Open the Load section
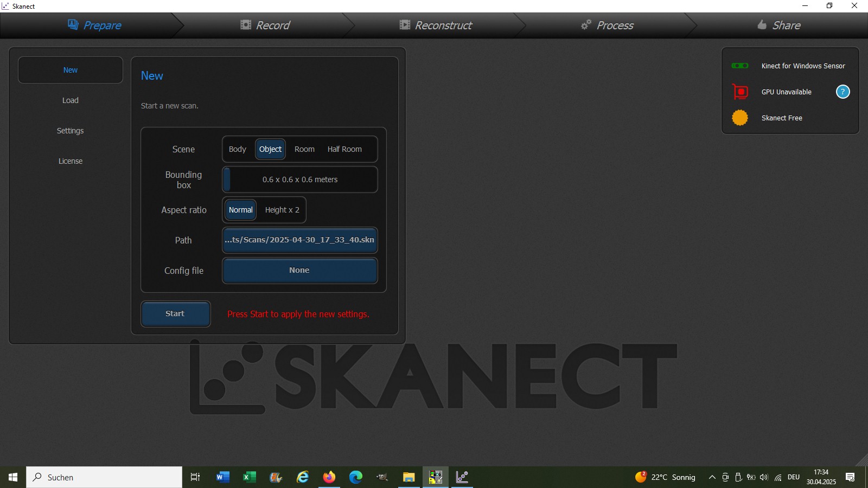 (71, 100)
